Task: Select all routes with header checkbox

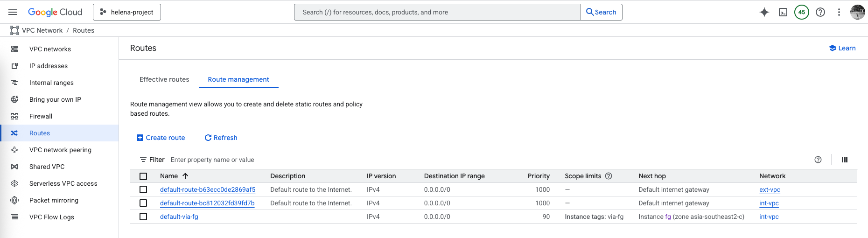Action: click(x=143, y=176)
